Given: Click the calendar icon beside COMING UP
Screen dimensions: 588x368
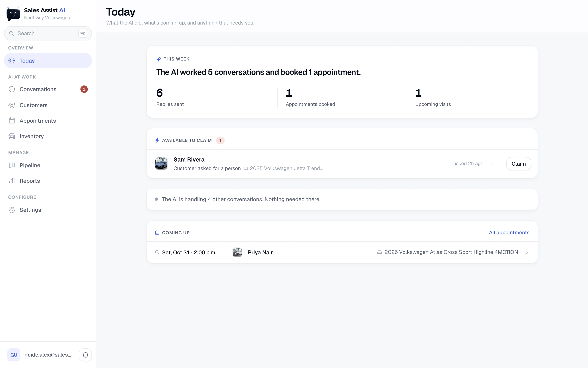Looking at the screenshot, I should pyautogui.click(x=157, y=233).
